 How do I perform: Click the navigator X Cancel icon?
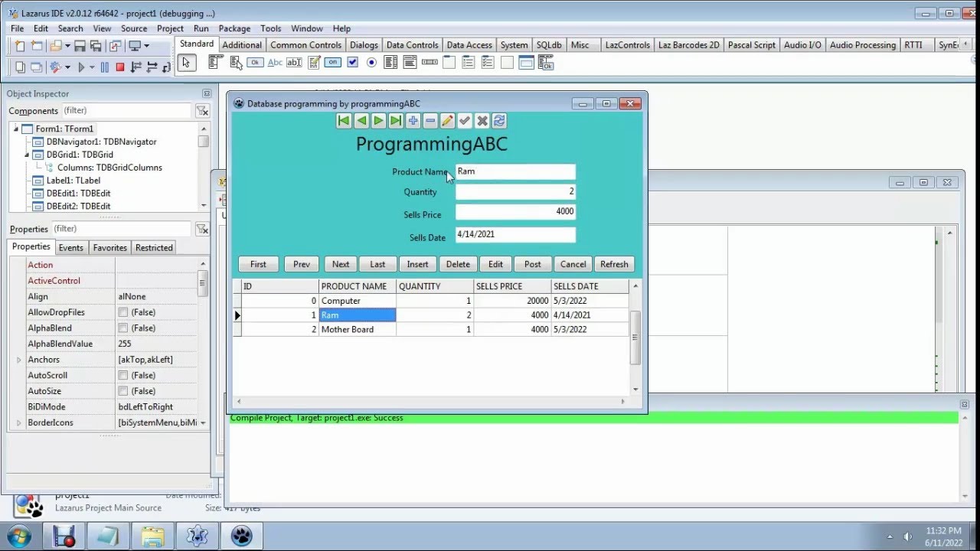(482, 121)
